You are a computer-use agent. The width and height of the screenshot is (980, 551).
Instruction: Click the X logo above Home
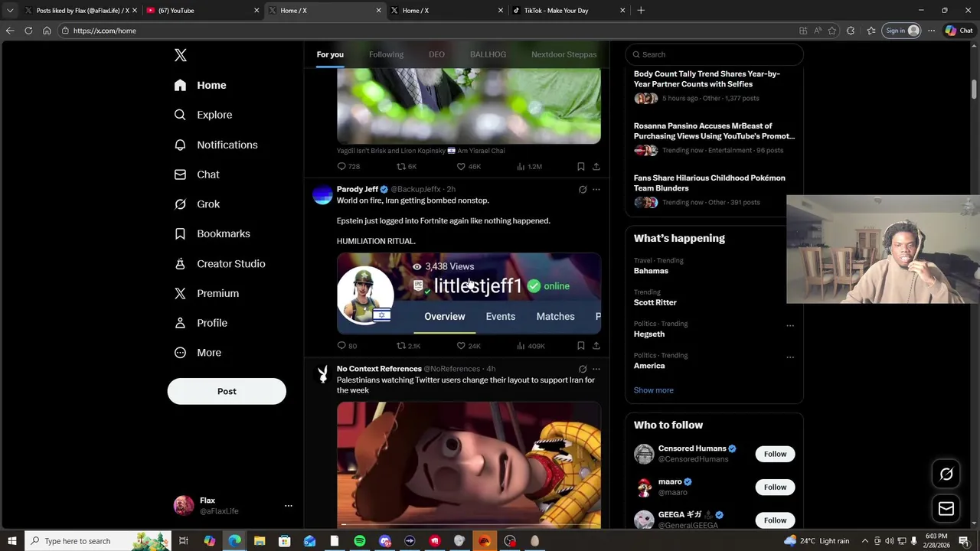181,55
